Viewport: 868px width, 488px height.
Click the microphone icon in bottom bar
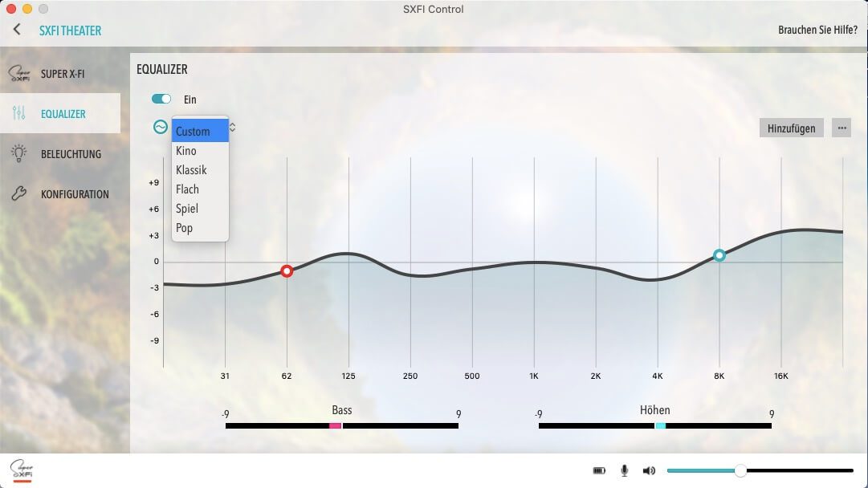coord(624,470)
